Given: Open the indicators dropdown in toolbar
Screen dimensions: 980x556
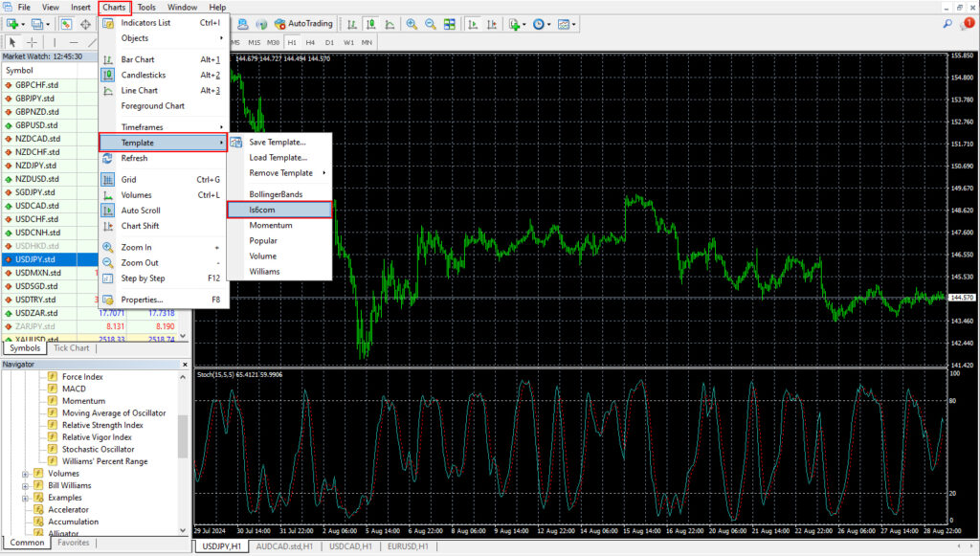Looking at the screenshot, I should pyautogui.click(x=517, y=24).
